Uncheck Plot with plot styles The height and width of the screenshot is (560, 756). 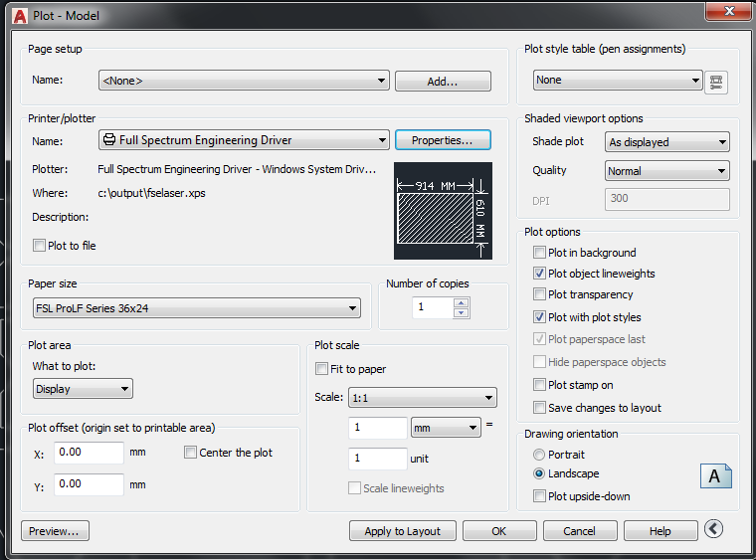coord(539,316)
